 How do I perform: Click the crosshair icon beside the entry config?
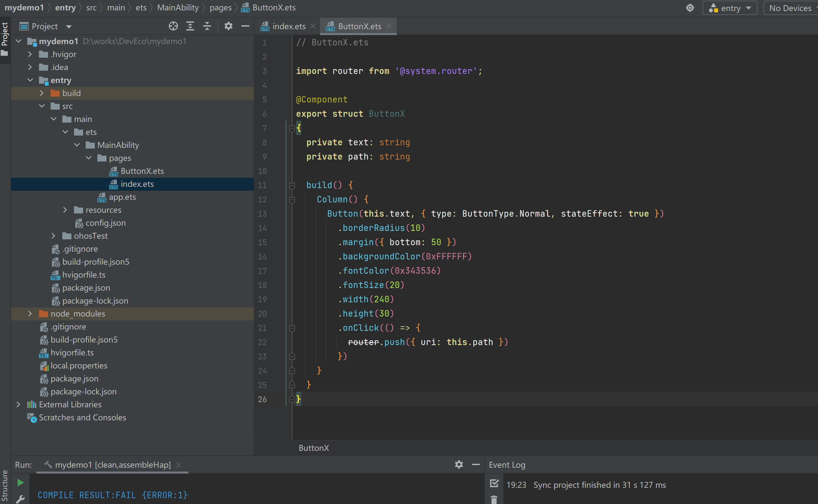[x=690, y=8]
